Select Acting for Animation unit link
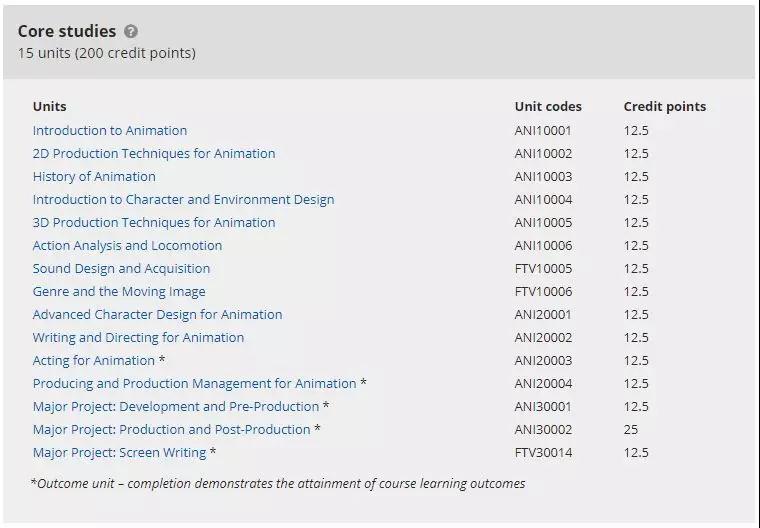Viewport: 760px width, 528px height. tap(94, 360)
